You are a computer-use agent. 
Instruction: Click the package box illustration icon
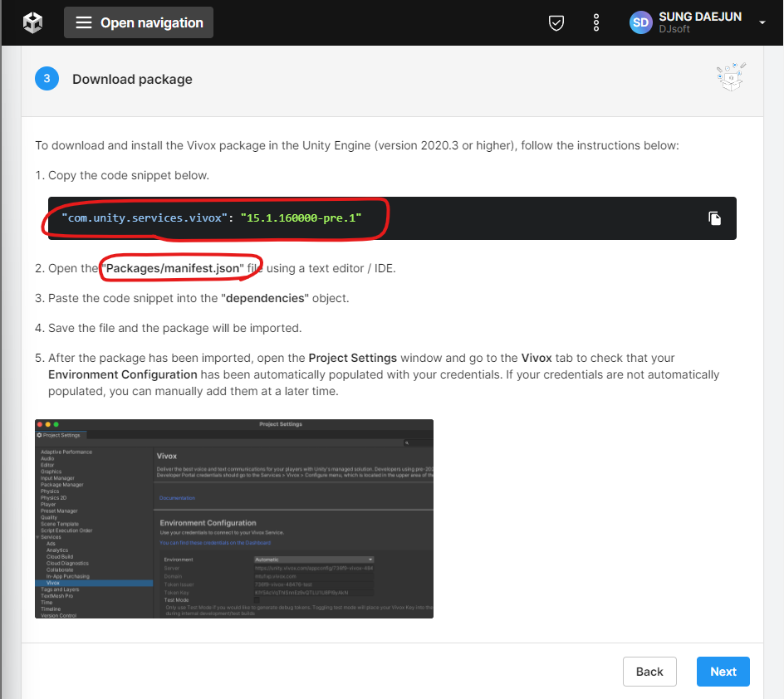click(x=731, y=77)
